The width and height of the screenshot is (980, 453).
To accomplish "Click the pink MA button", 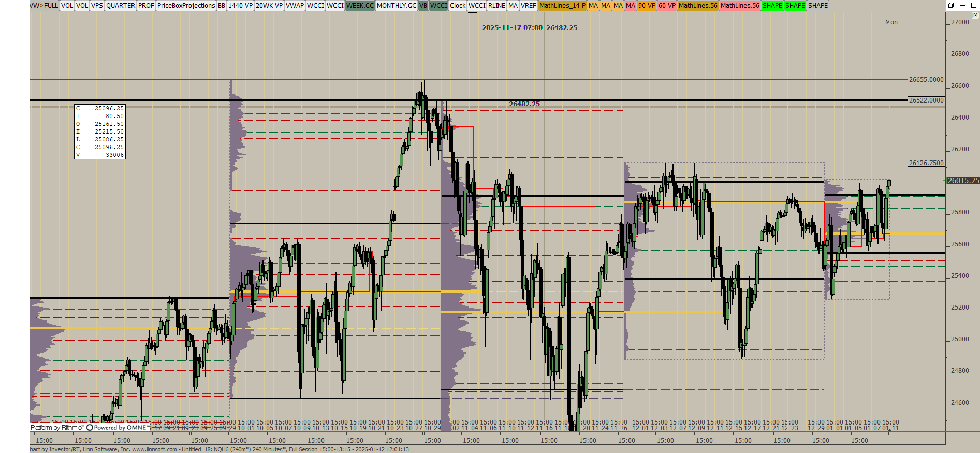I will (630, 5).
